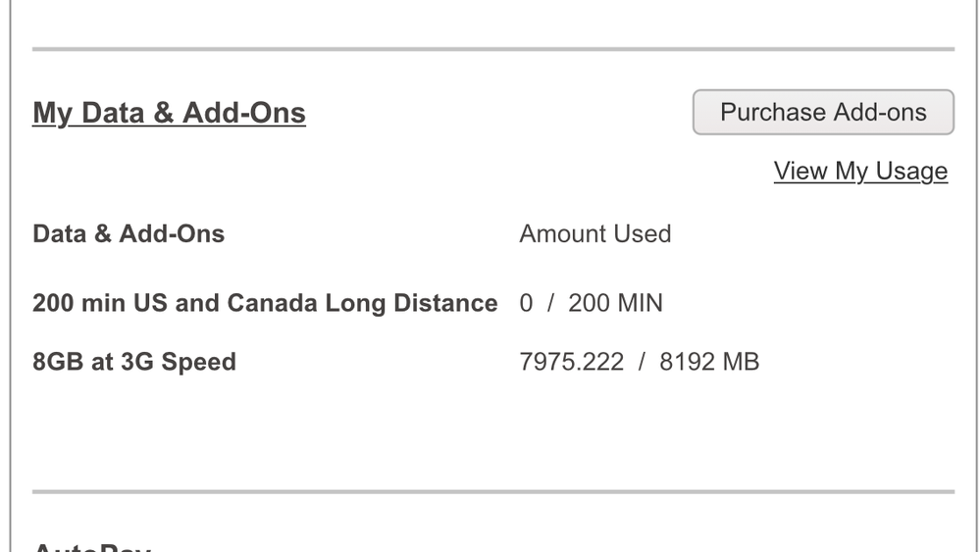Click the word Usage in View My Usage
Screen dimensions: 980x552
[x=911, y=171]
